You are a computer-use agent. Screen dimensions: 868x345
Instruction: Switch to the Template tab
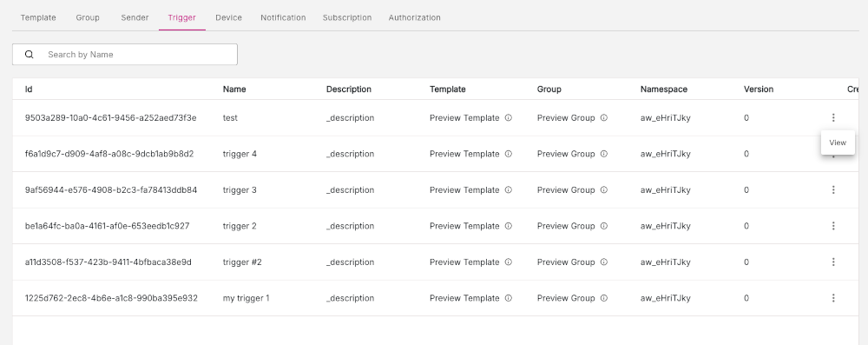(x=38, y=17)
